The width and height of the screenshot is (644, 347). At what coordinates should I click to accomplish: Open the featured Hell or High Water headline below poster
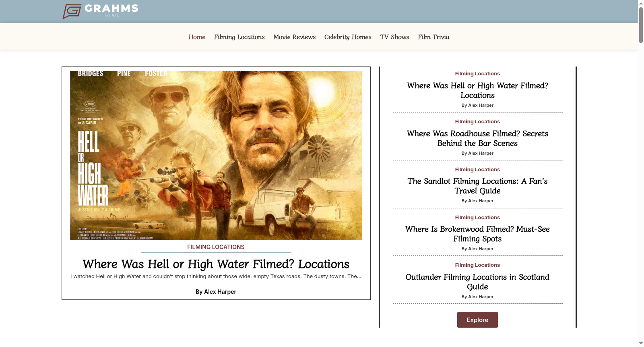click(216, 264)
